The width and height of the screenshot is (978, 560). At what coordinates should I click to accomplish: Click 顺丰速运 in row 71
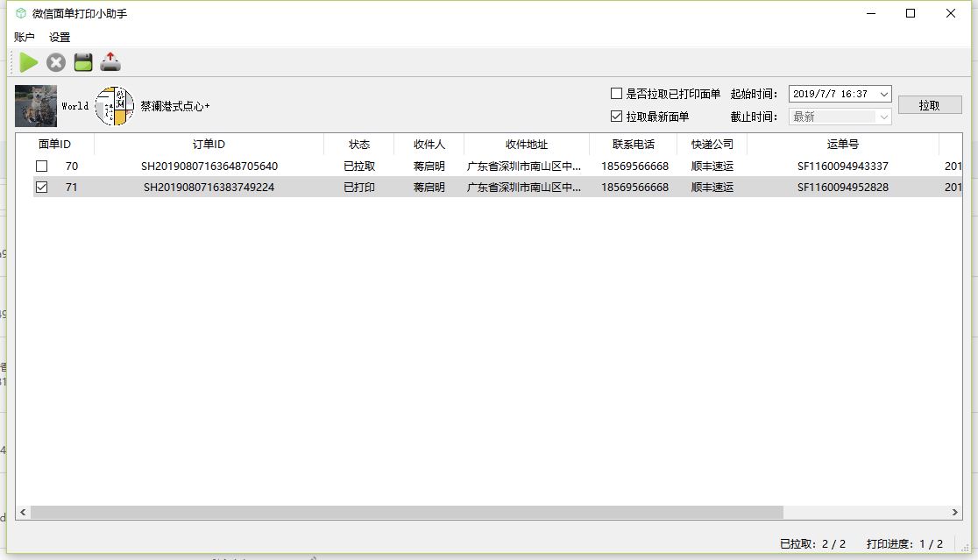pyautogui.click(x=712, y=187)
